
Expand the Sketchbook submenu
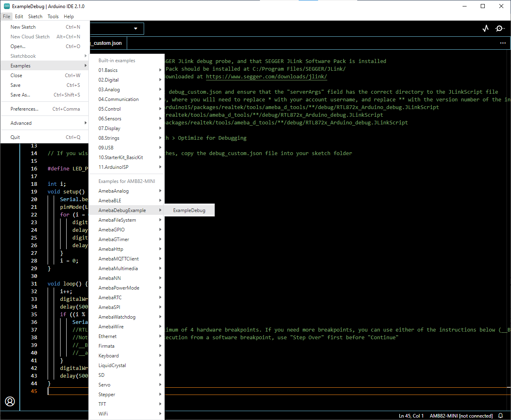45,56
